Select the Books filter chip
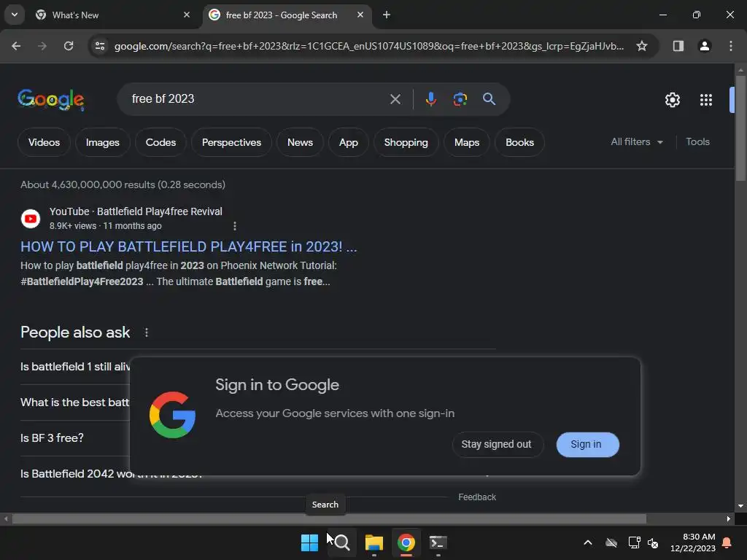The width and height of the screenshot is (747, 560). click(519, 142)
